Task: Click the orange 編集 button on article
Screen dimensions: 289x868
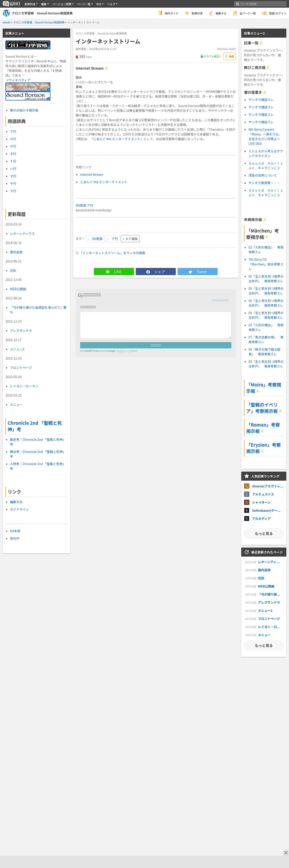Action: (x=229, y=56)
